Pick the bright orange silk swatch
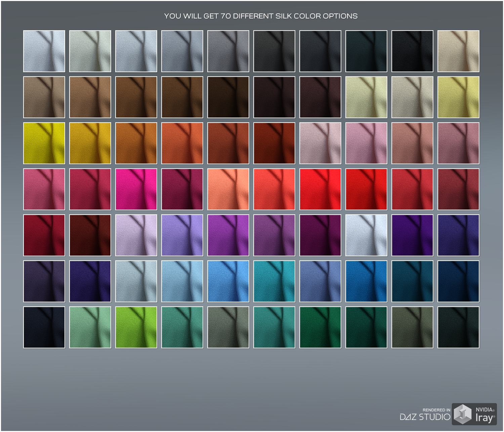Viewport: 504px width, 432px height. click(182, 143)
